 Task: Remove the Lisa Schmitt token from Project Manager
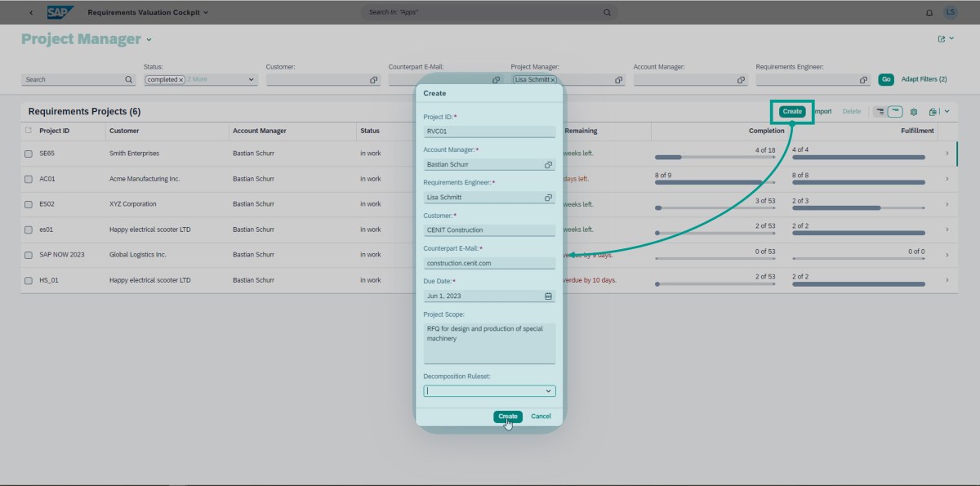552,80
